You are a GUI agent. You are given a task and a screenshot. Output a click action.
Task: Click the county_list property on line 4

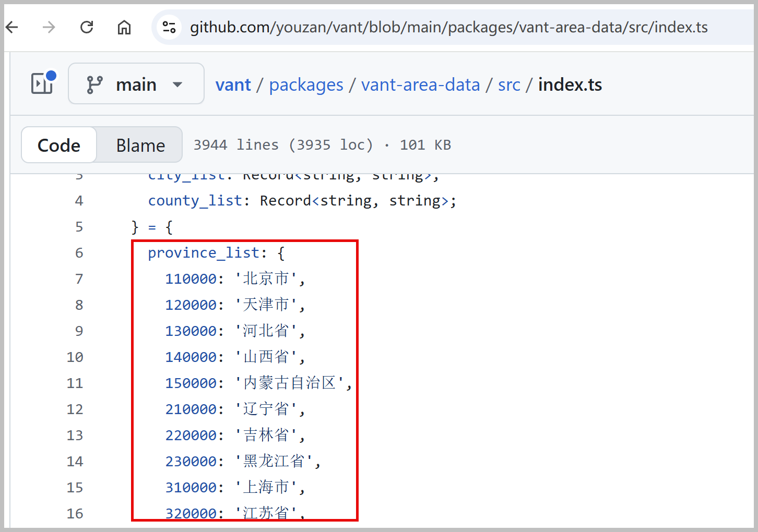click(x=195, y=201)
